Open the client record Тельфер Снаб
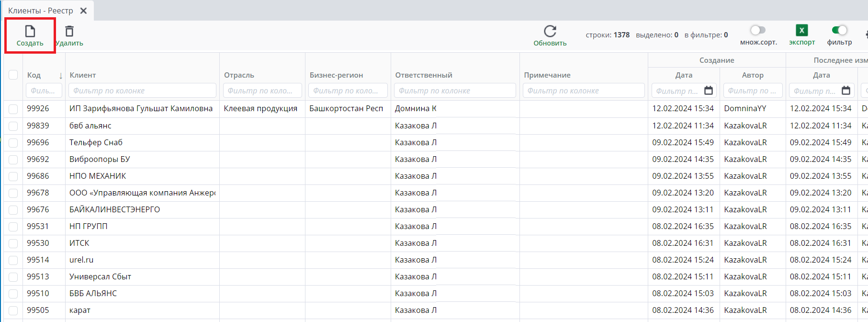The width and height of the screenshot is (868, 322). click(x=96, y=142)
